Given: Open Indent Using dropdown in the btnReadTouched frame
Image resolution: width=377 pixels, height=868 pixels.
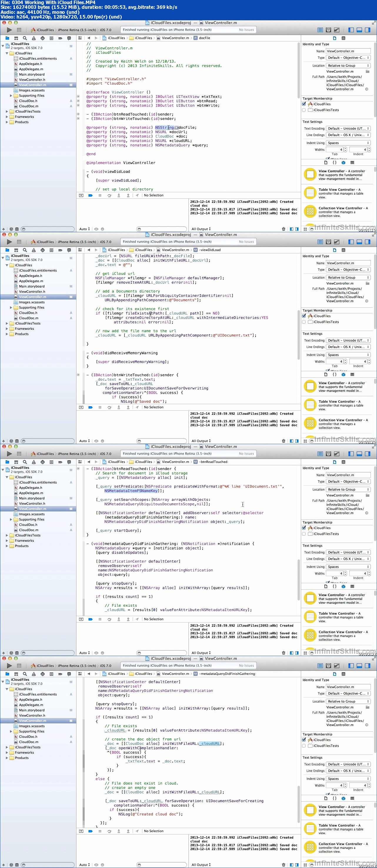Looking at the screenshot, I should [x=348, y=567].
